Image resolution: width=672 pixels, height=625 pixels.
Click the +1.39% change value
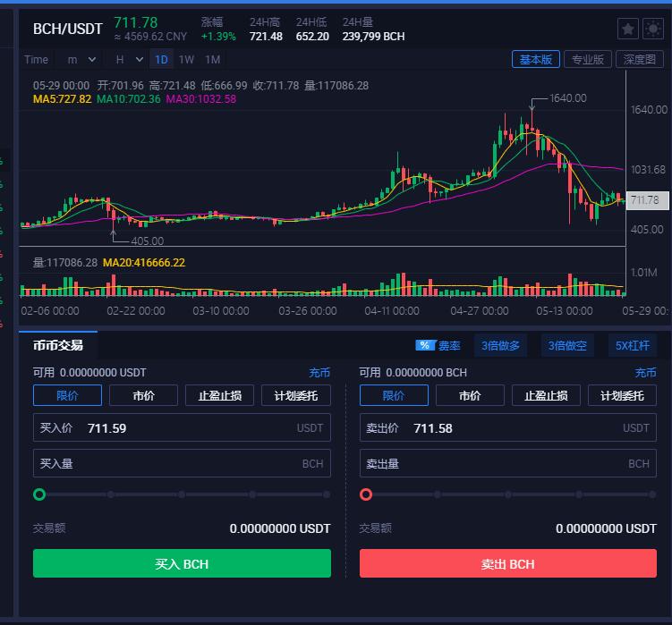tap(218, 37)
